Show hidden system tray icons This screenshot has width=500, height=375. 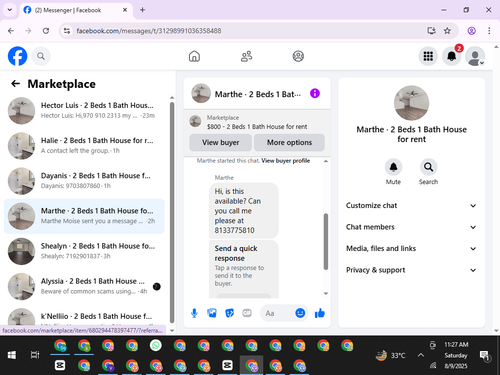pyautogui.click(x=421, y=355)
